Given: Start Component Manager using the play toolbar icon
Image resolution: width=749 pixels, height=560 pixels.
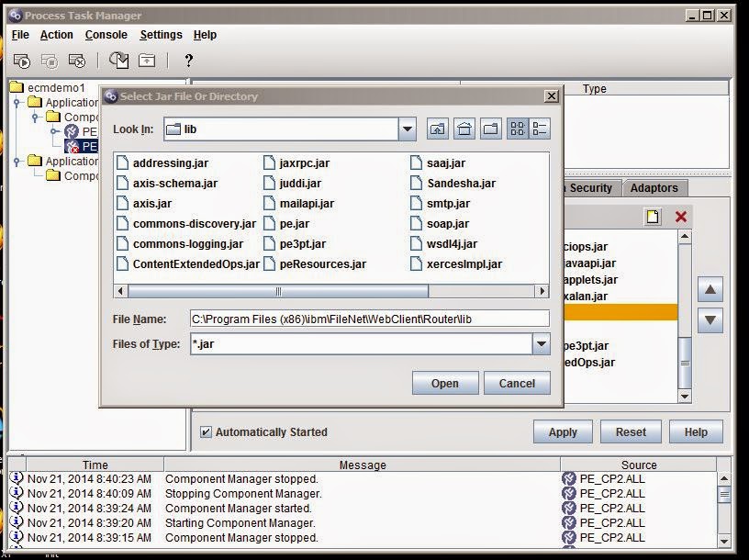Looking at the screenshot, I should 22,61.
